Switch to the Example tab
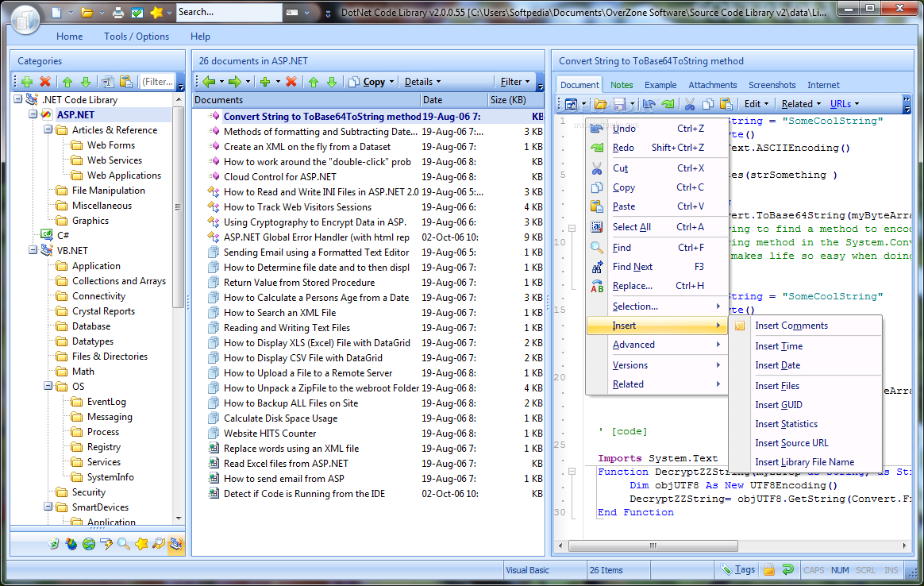The image size is (924, 586). (x=660, y=85)
